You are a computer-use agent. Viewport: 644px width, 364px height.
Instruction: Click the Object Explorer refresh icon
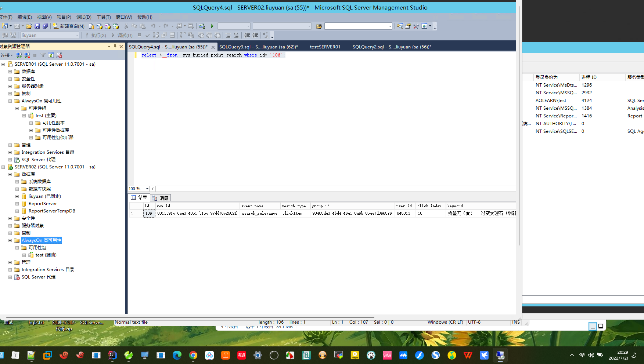(51, 55)
